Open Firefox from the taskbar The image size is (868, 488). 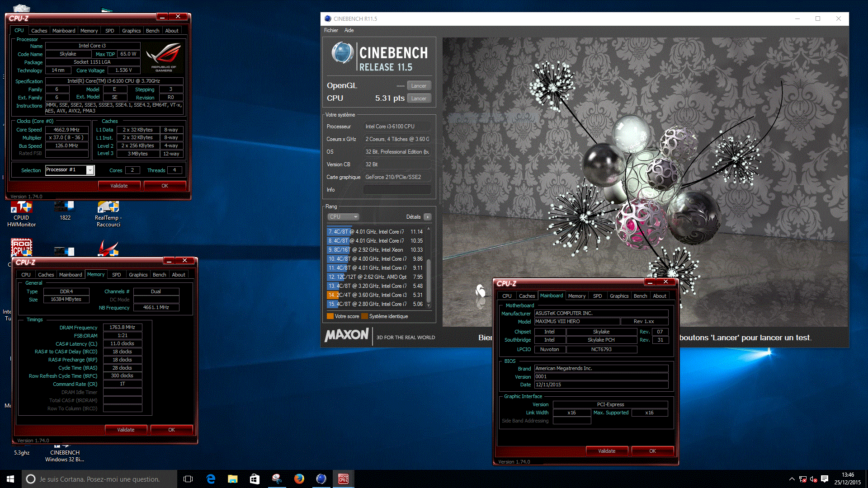299,479
